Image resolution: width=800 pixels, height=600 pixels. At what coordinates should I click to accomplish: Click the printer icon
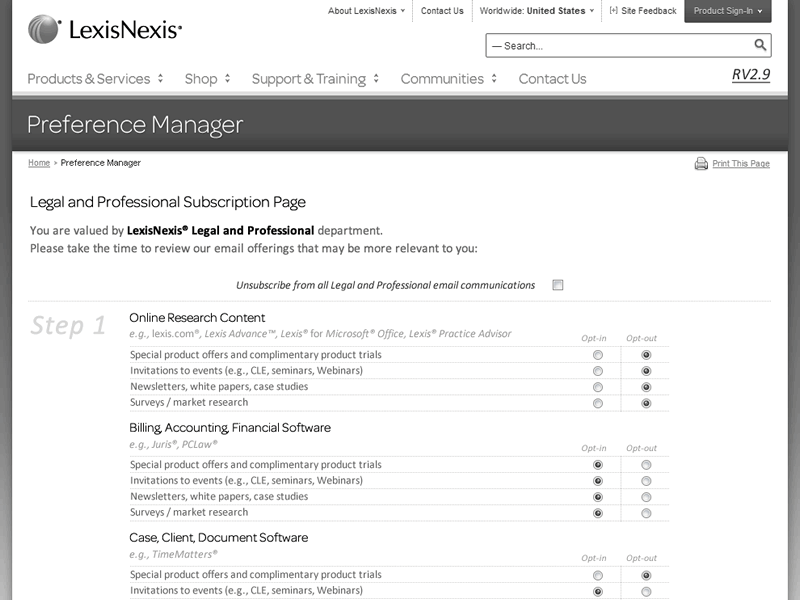[701, 164]
